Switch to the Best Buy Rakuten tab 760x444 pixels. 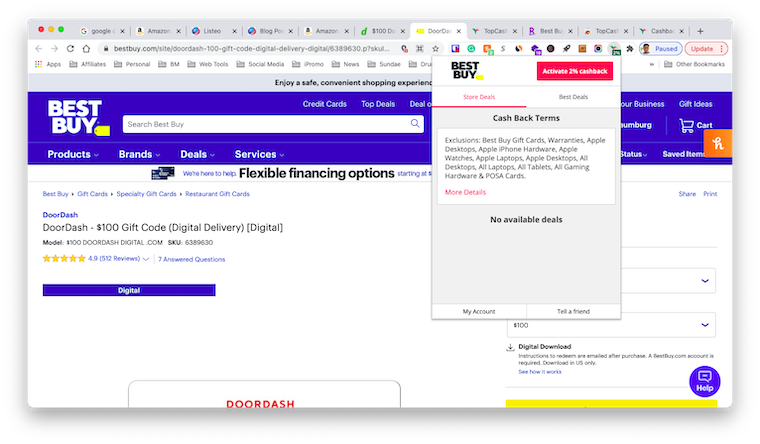point(551,31)
